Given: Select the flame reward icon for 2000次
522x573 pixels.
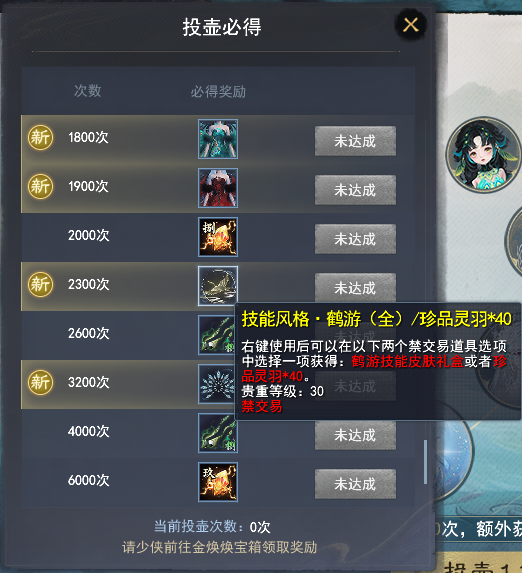Looking at the screenshot, I should coord(218,237).
